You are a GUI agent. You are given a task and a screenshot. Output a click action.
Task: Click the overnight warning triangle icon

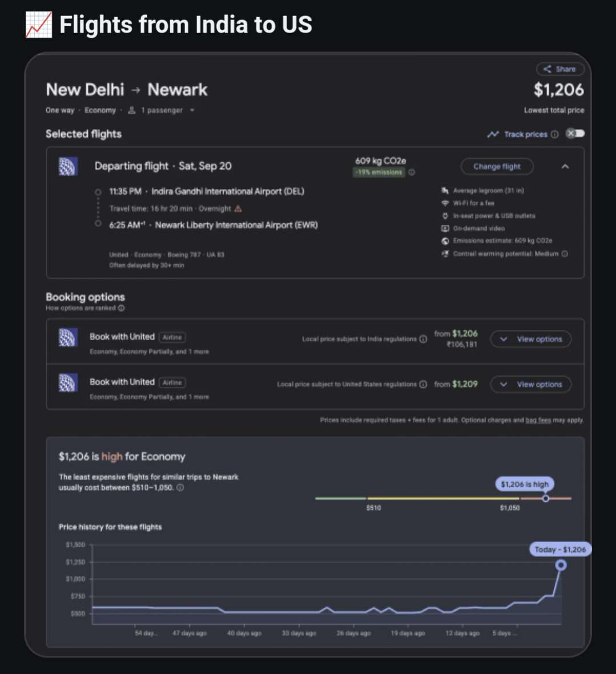coord(238,208)
